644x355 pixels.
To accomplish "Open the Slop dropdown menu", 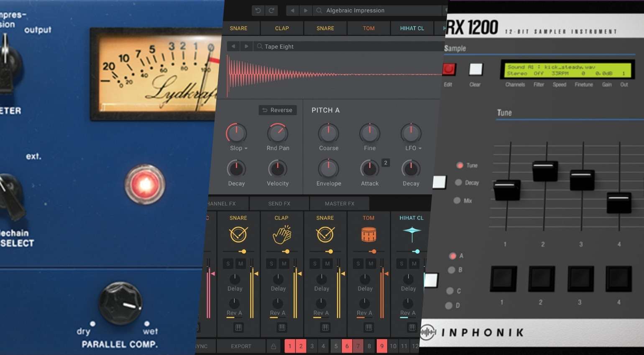I will click(239, 148).
